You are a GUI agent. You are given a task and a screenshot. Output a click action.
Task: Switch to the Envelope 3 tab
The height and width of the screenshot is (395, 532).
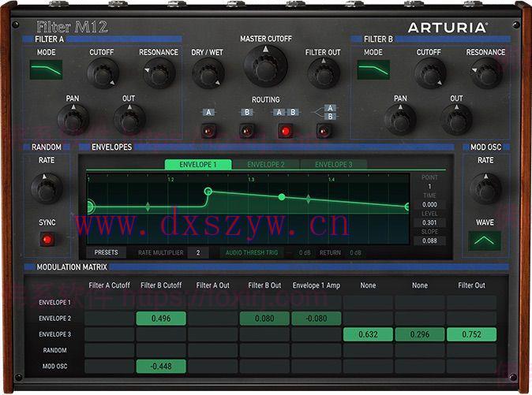[334, 165]
